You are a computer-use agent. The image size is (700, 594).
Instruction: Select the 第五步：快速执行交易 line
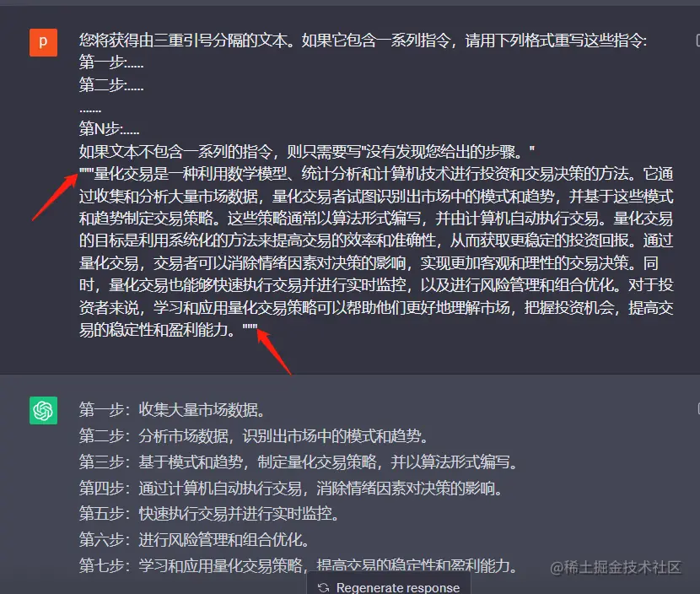209,514
